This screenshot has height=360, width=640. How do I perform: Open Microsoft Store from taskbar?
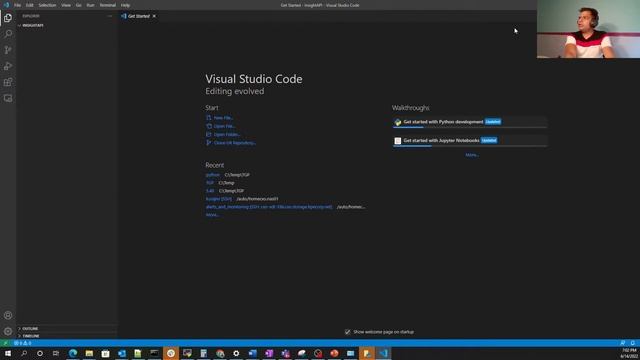pyautogui.click(x=105, y=353)
